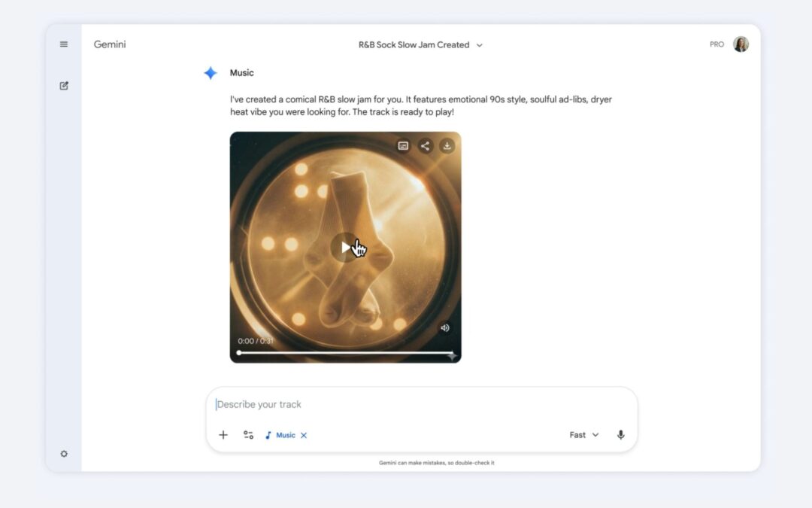Select the share icon on the video player
The image size is (812, 508).
[x=425, y=146]
